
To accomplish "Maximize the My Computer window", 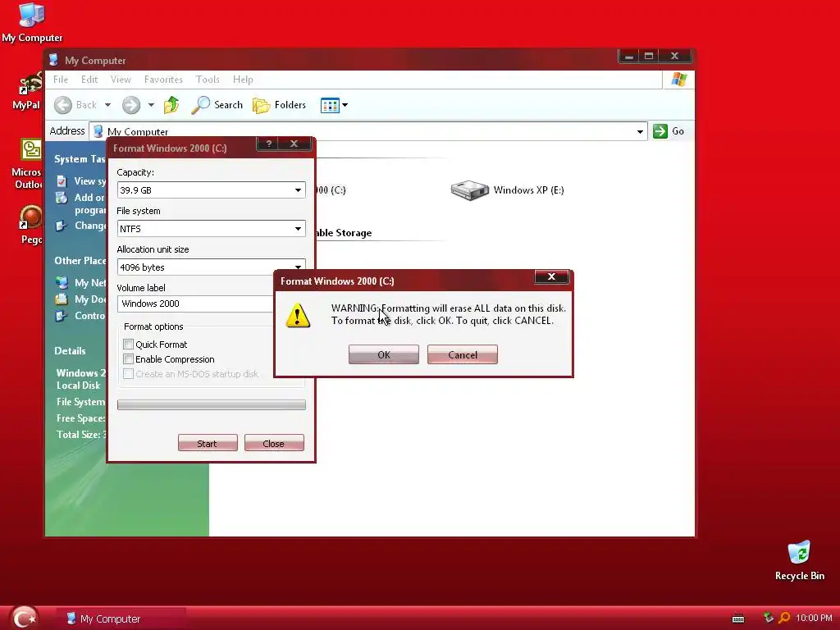I will click(x=649, y=57).
